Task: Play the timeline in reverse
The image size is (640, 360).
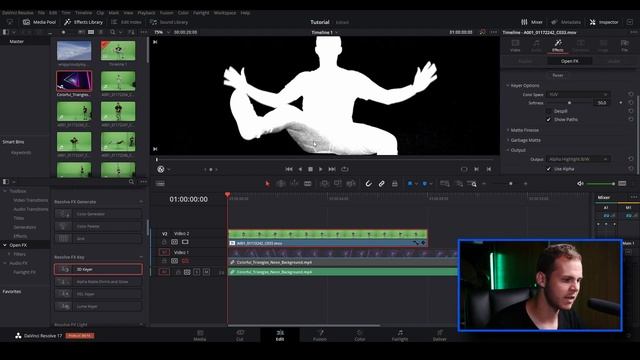Action: [x=300, y=169]
